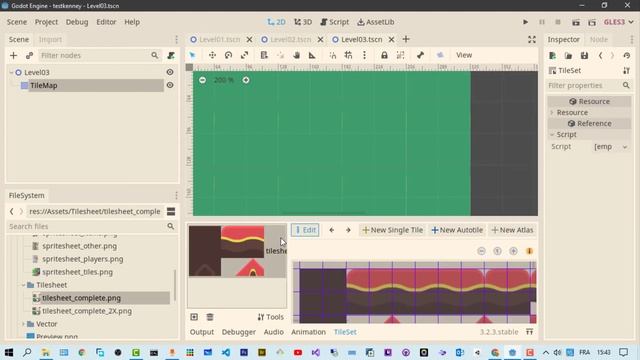Select the Select Mode arrow tool
The height and width of the screenshot is (360, 640).
pos(192,55)
